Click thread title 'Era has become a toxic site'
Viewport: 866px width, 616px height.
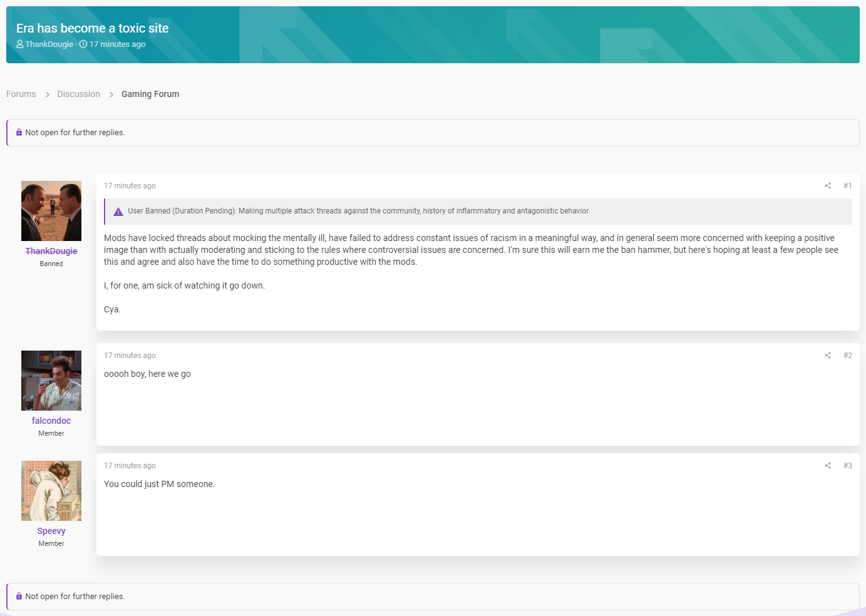(93, 28)
